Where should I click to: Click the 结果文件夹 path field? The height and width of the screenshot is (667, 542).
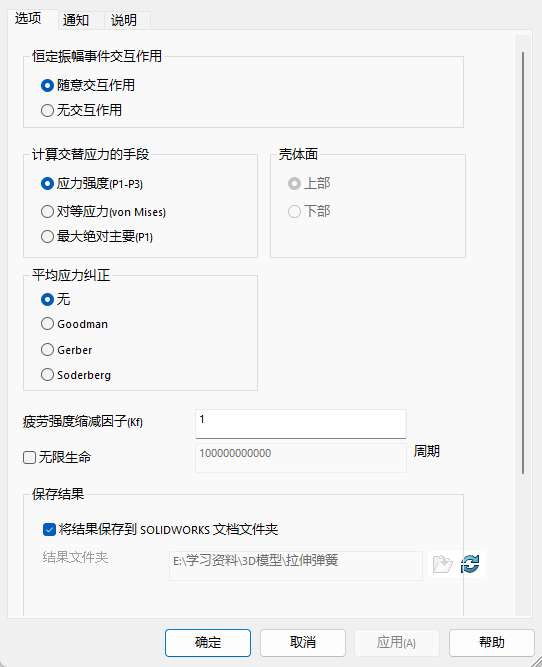pyautogui.click(x=296, y=565)
